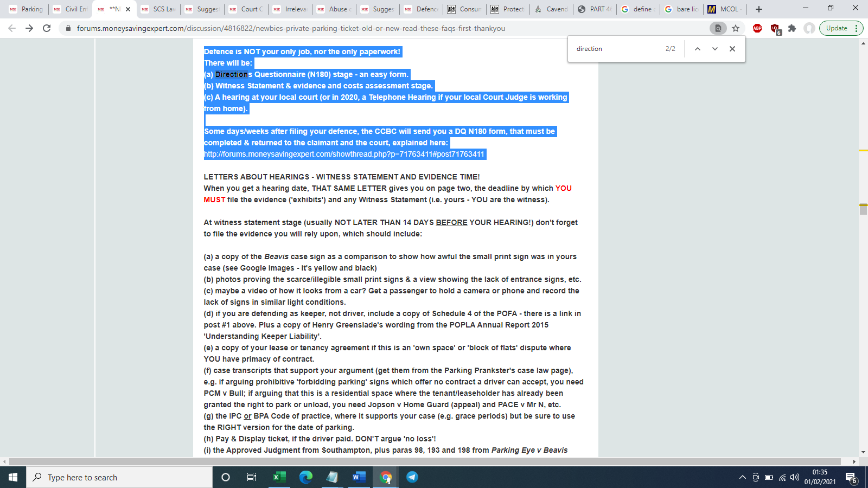Open the Adblock Plus extension
Screen dimensions: 868x488
point(757,28)
